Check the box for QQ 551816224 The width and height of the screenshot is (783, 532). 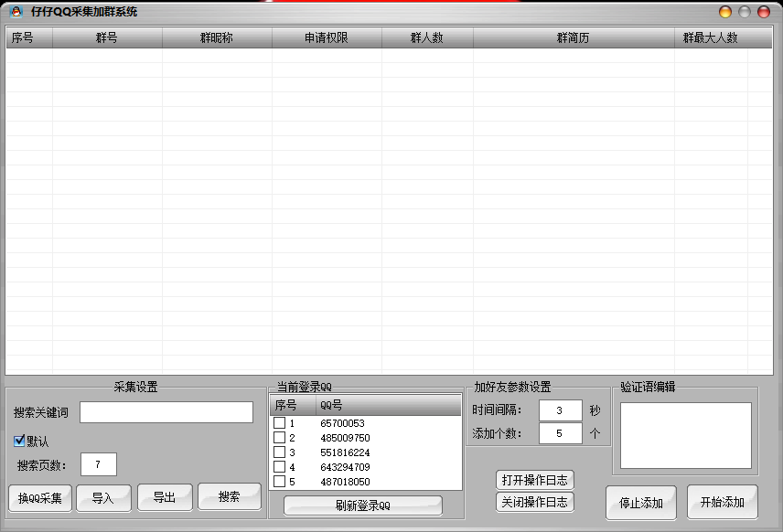tap(280, 452)
